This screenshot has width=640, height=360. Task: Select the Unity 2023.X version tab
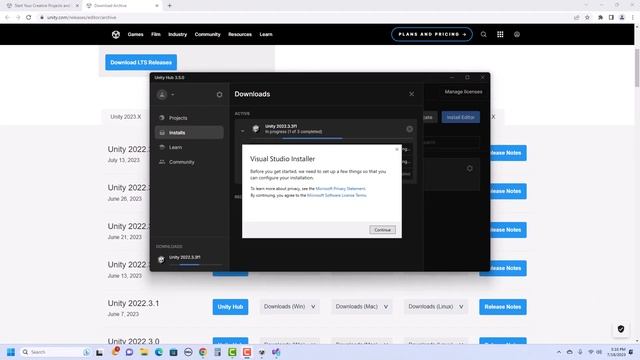pyautogui.click(x=126, y=117)
